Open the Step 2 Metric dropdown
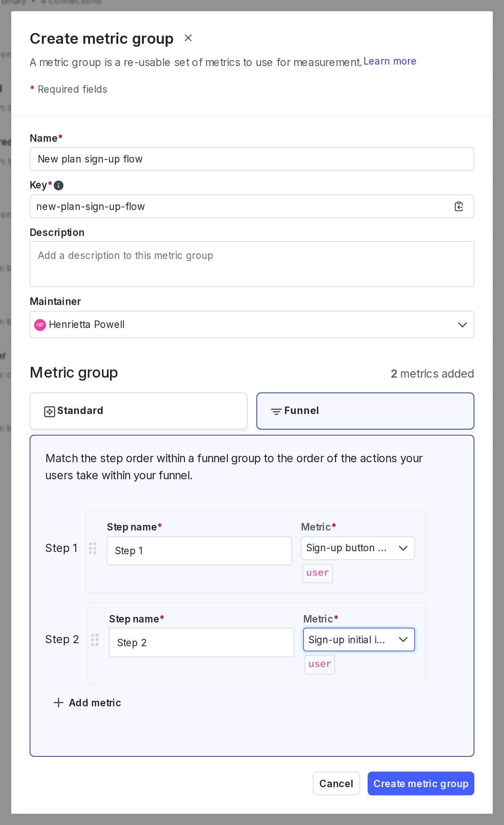 (x=359, y=640)
